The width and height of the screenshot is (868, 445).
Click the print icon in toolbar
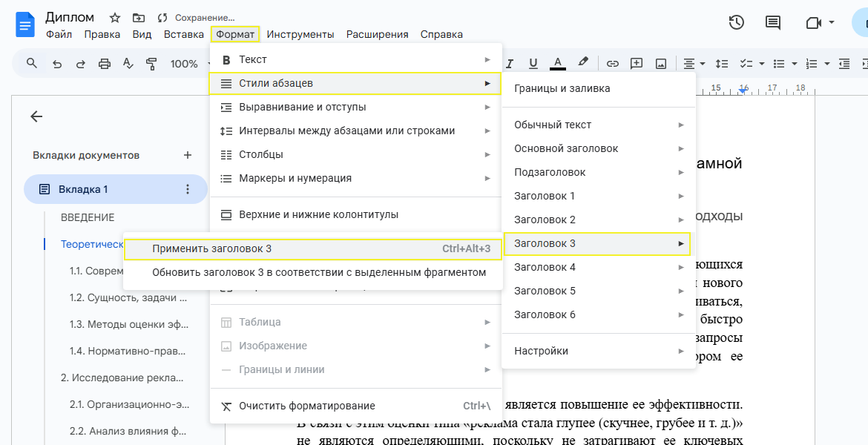[x=104, y=64]
